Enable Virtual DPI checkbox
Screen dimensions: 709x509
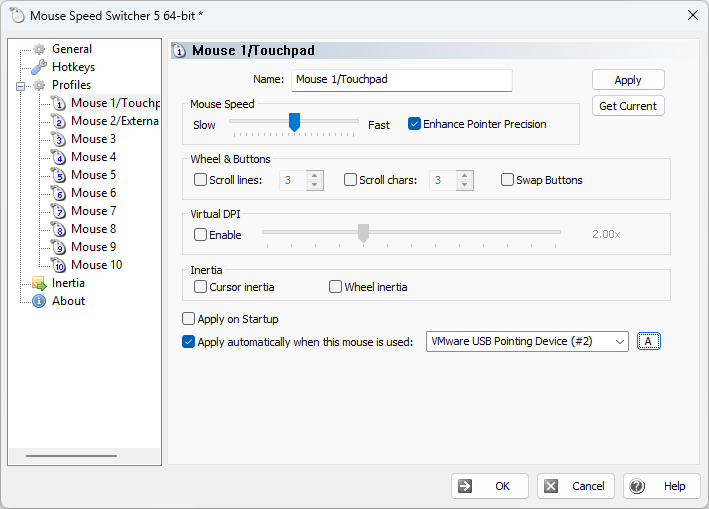(x=200, y=235)
